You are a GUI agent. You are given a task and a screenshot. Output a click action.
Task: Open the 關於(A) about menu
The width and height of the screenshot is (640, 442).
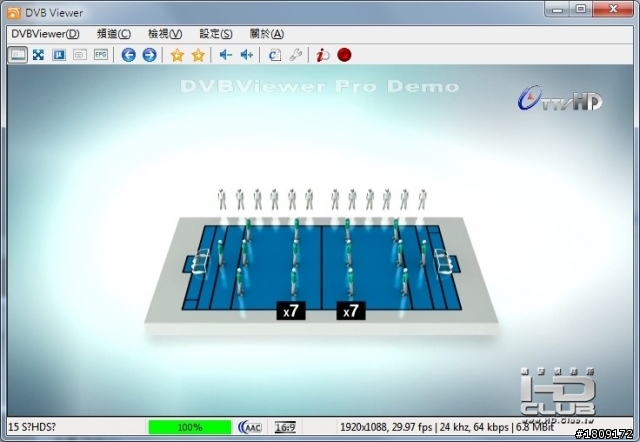coord(267,34)
